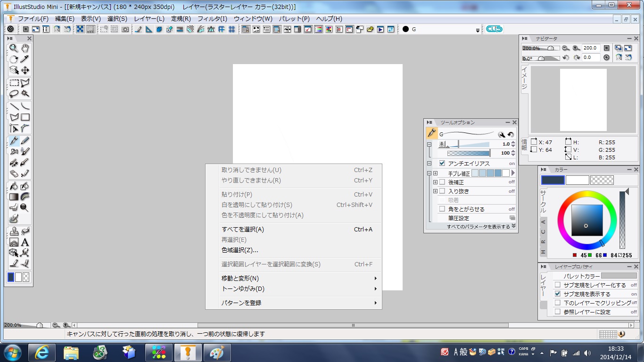
Task: Open Internet Explorer from the taskbar
Action: 42,353
